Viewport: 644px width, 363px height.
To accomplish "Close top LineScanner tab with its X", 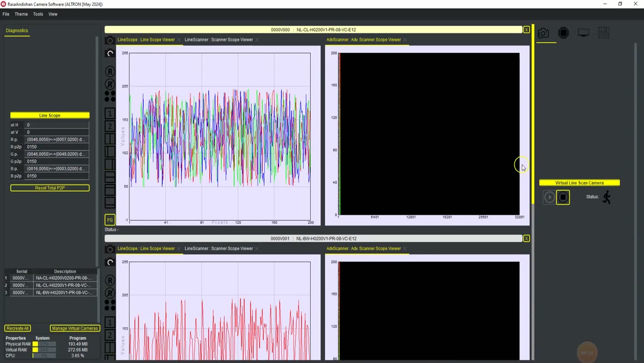I will coord(257,40).
